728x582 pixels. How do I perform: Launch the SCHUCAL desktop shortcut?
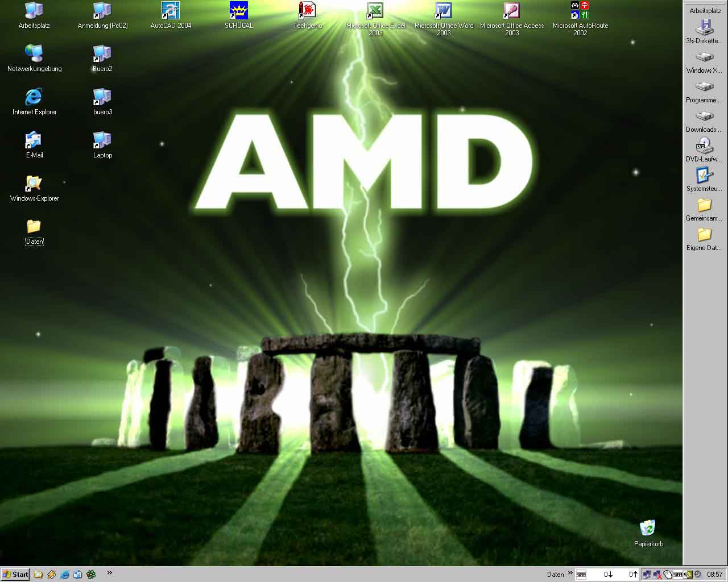[x=239, y=15]
